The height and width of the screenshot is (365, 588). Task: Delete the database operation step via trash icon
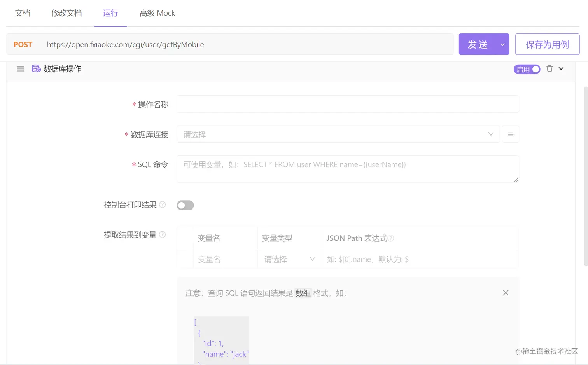[550, 68]
